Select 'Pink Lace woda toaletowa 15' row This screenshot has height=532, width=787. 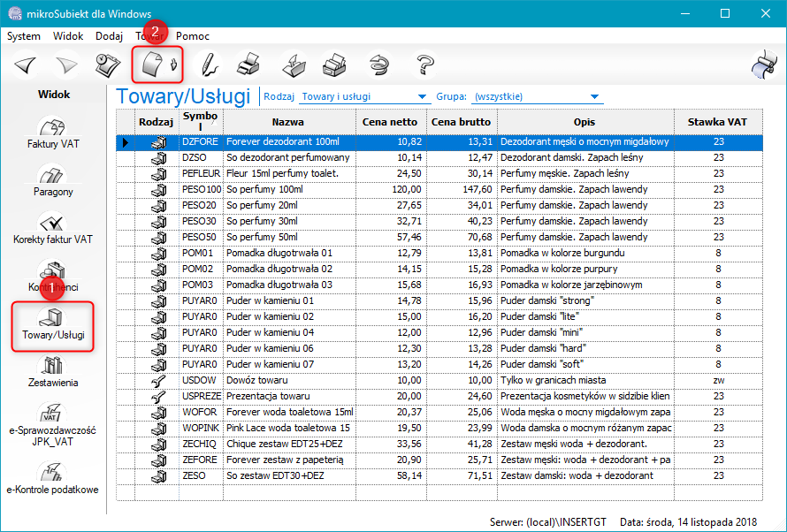439,429
